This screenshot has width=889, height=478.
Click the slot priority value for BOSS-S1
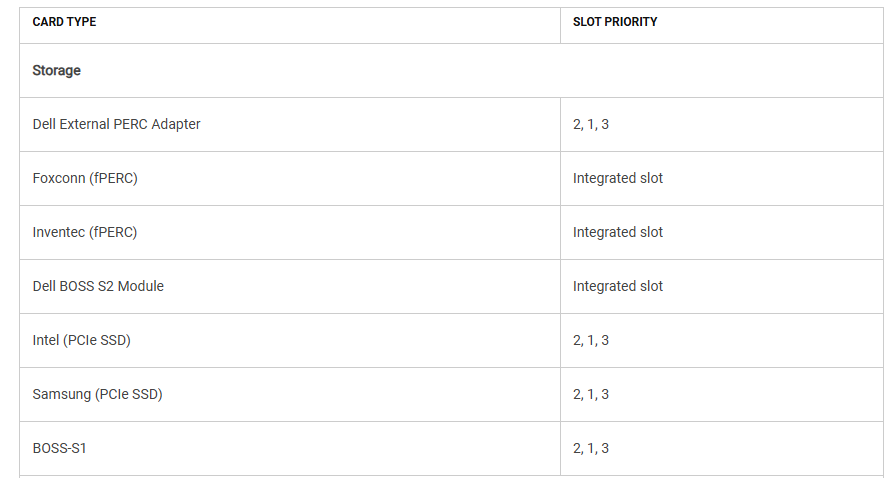point(591,449)
